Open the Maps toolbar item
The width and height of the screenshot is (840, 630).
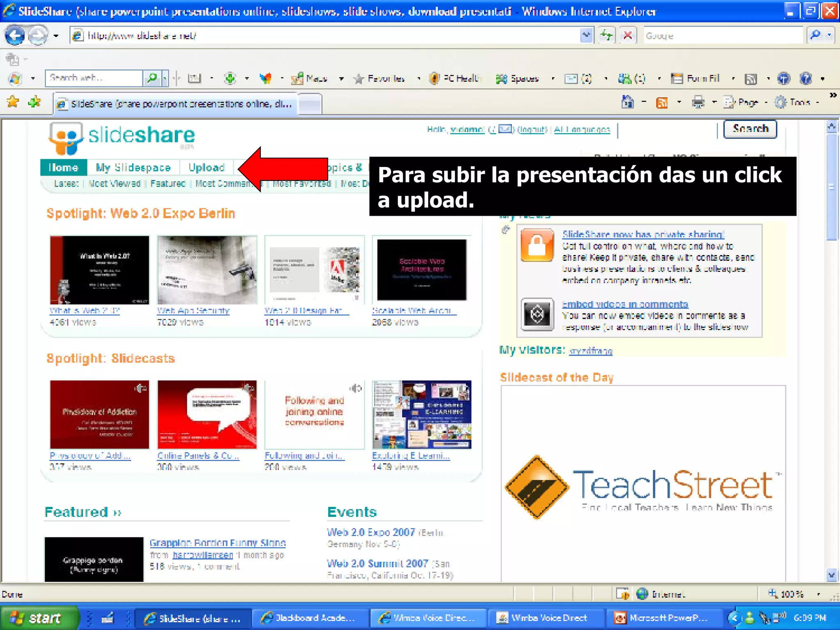click(x=309, y=78)
